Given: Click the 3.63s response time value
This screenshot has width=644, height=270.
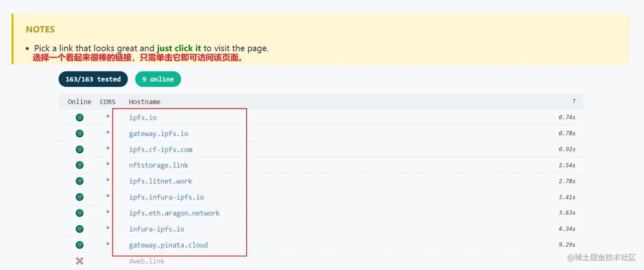Looking at the screenshot, I should [567, 213].
